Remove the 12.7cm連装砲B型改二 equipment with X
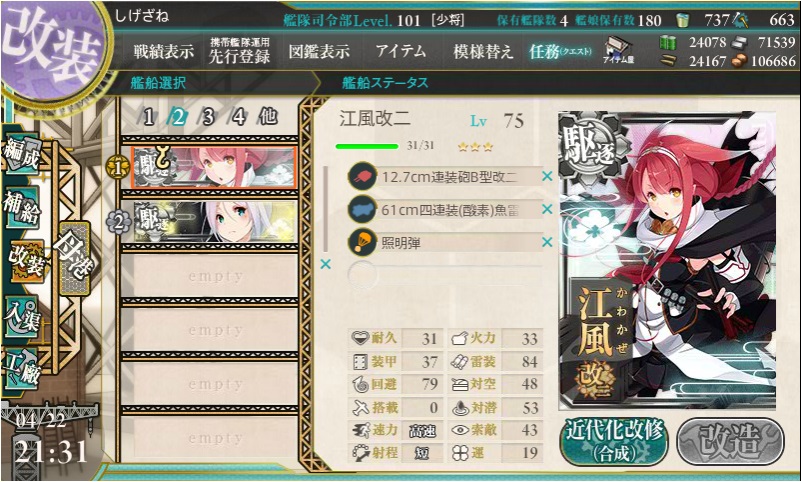The height and width of the screenshot is (482, 801). coord(547,176)
